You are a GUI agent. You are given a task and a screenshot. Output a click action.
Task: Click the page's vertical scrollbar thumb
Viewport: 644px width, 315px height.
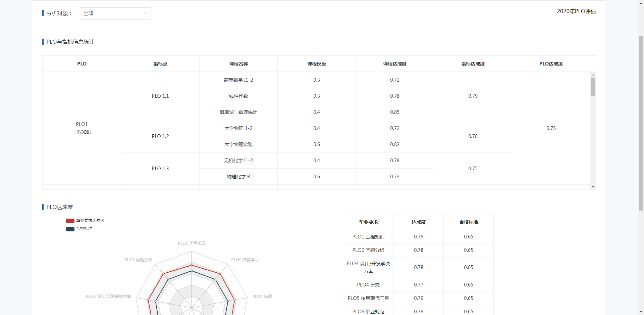coord(641,123)
